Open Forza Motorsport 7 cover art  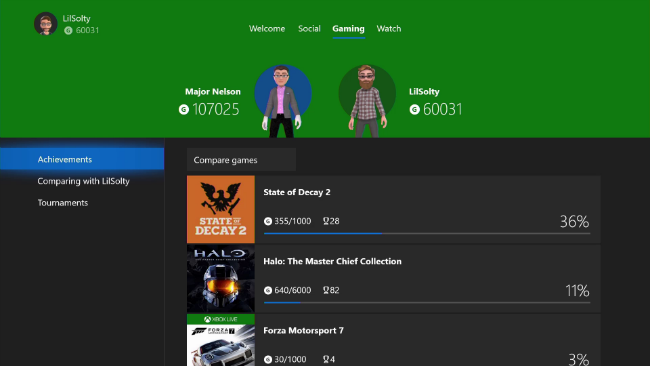point(221,340)
